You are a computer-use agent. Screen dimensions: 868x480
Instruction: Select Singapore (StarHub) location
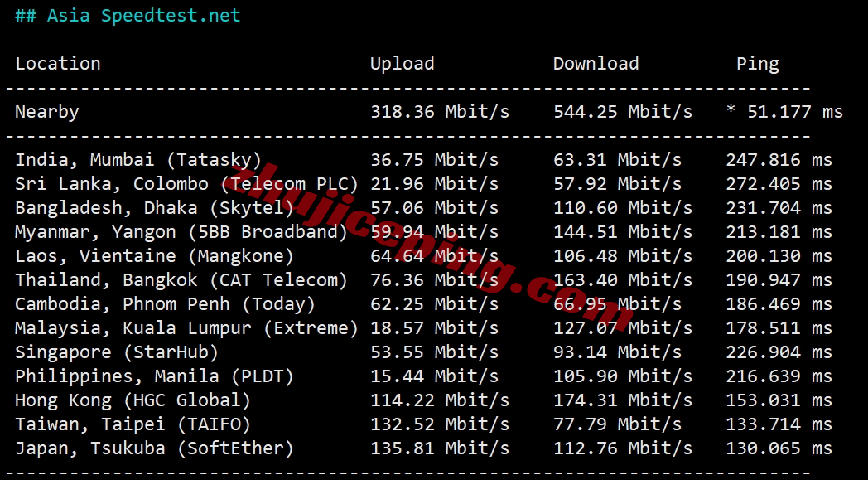[117, 352]
